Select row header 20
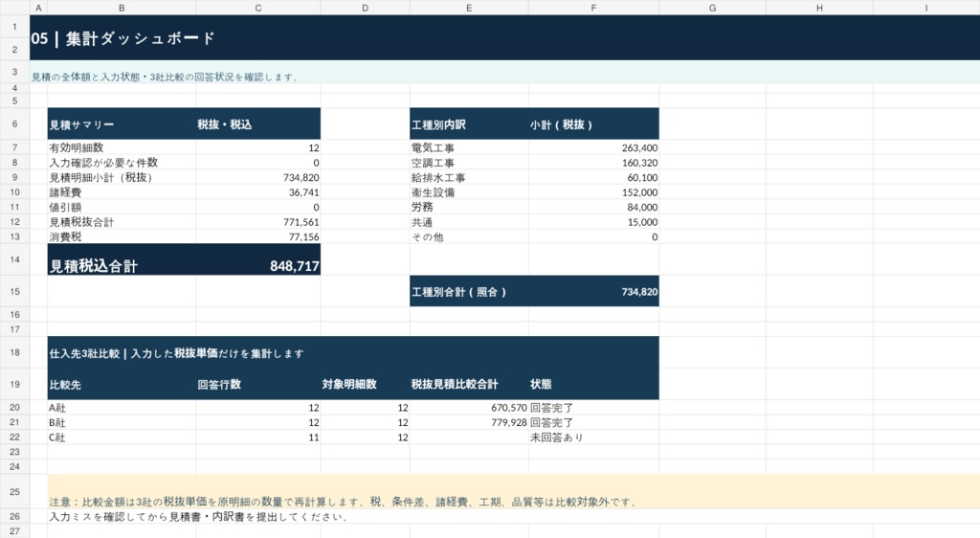 [x=14, y=408]
